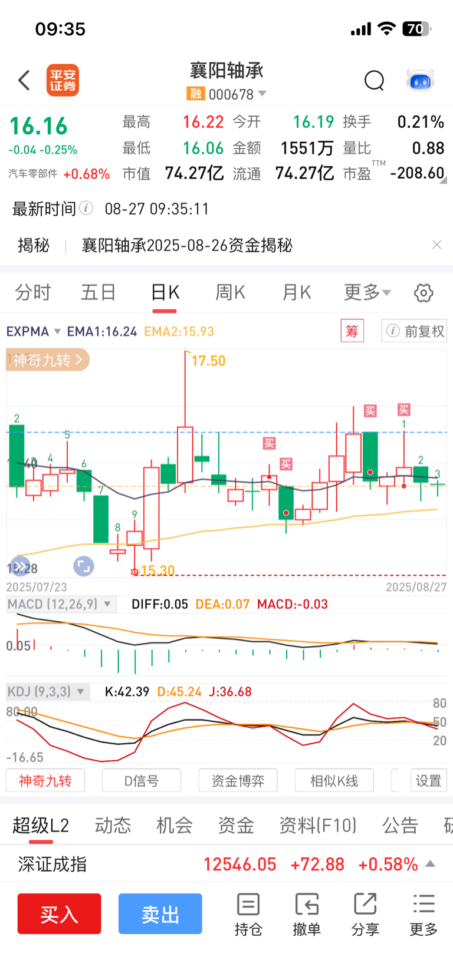Open chart settings gear icon
The image size is (453, 980).
pos(424,292)
